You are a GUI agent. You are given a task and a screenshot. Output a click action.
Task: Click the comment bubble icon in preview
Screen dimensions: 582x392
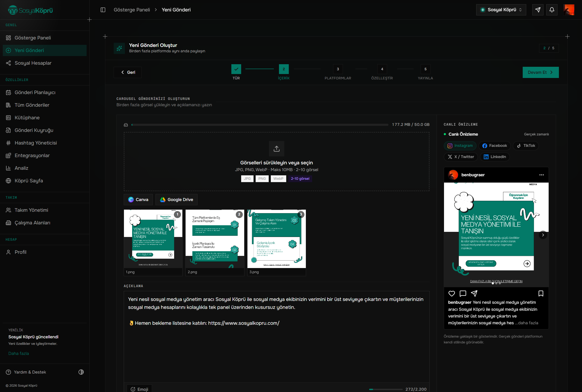[x=463, y=293]
